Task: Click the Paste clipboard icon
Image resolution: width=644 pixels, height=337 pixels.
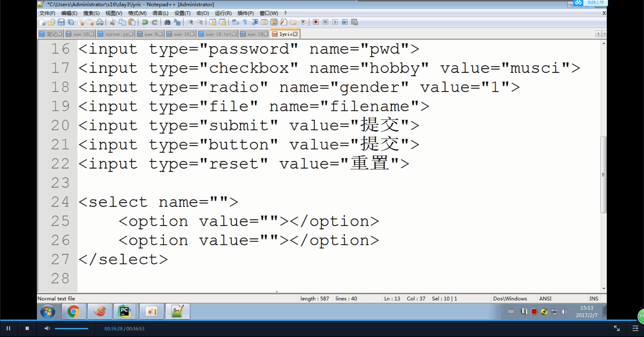Action: tap(132, 22)
